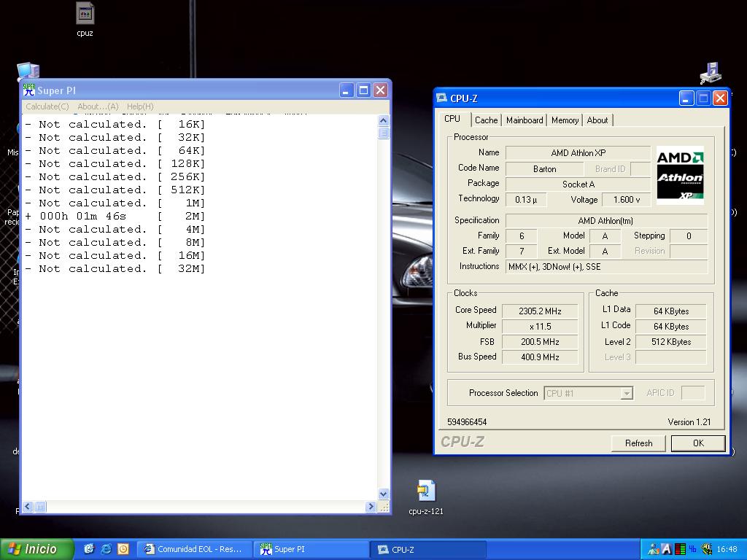The height and width of the screenshot is (560, 747).
Task: Open the cpu-z-121 archive on desktop
Action: (426, 492)
